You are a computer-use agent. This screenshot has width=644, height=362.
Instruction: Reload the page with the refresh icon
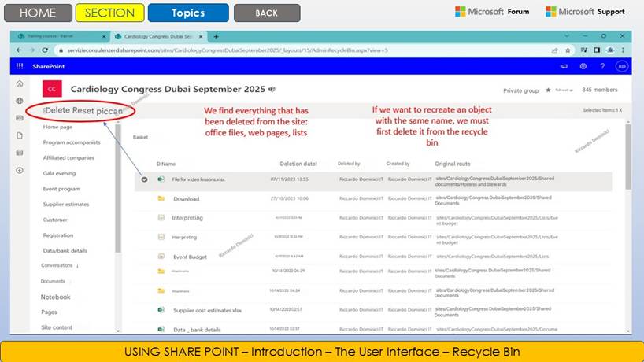(x=45, y=50)
